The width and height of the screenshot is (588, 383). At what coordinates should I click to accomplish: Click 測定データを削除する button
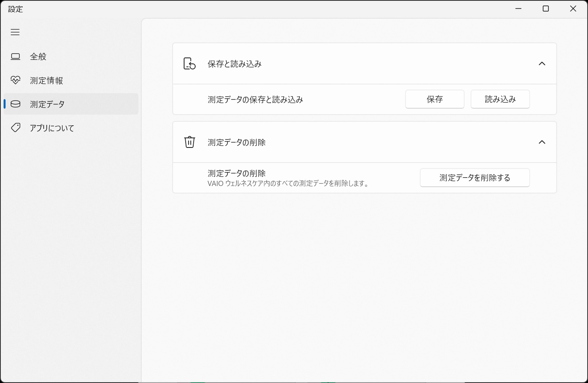(475, 178)
